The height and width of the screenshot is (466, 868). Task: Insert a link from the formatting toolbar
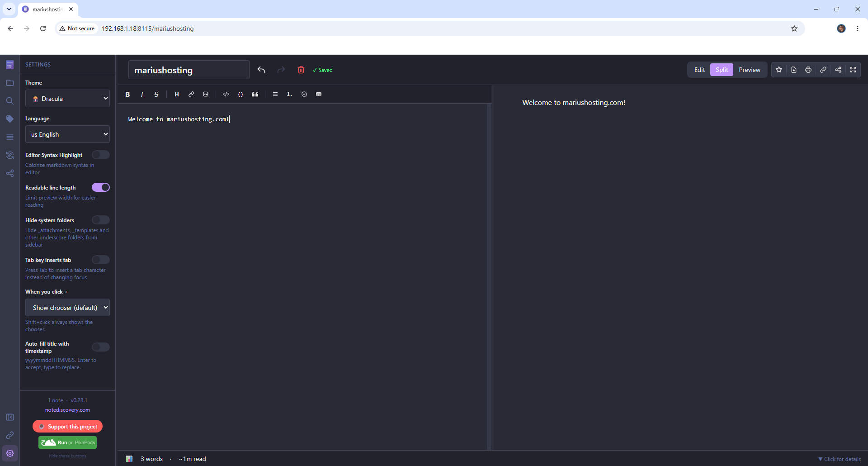coord(191,94)
